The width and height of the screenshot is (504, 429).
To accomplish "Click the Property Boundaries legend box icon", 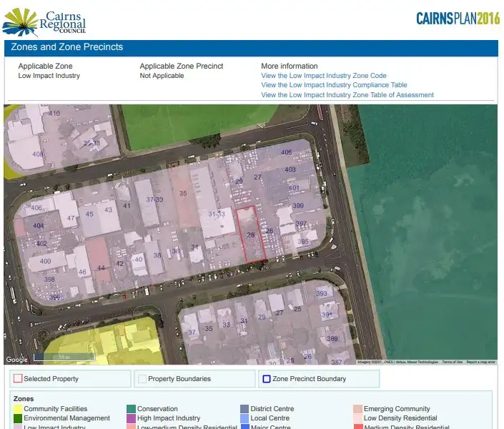I will click(x=142, y=379).
